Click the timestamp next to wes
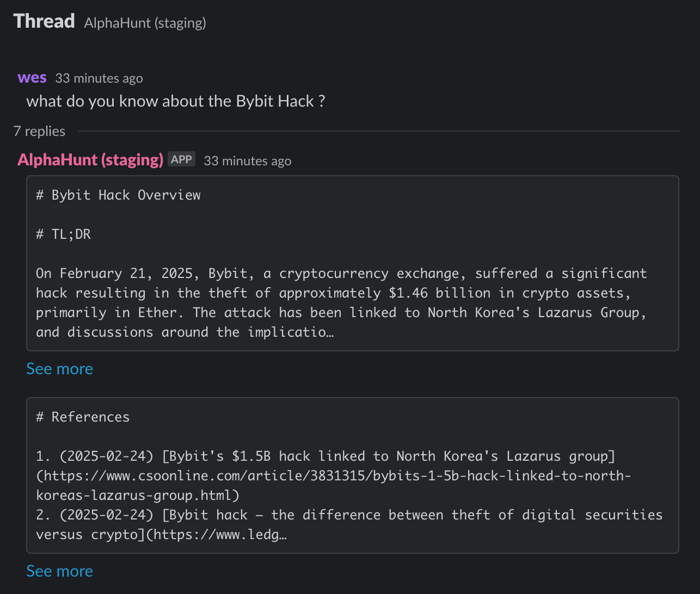Screen dimensions: 700x594 point(99,78)
